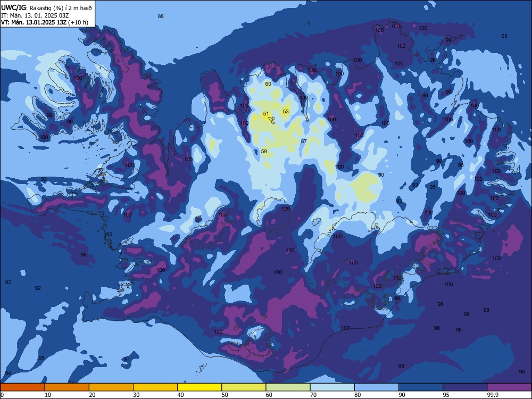Image resolution: width=532 pixels, height=399 pixels.
Task: Click the '50' legend scale label
Action: pos(225,395)
